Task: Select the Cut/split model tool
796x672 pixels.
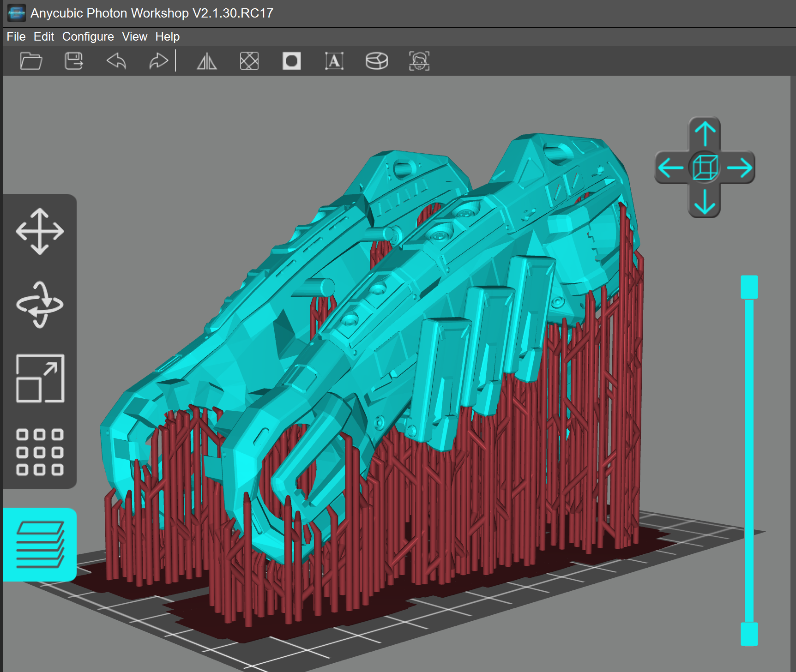Action: pyautogui.click(x=377, y=61)
